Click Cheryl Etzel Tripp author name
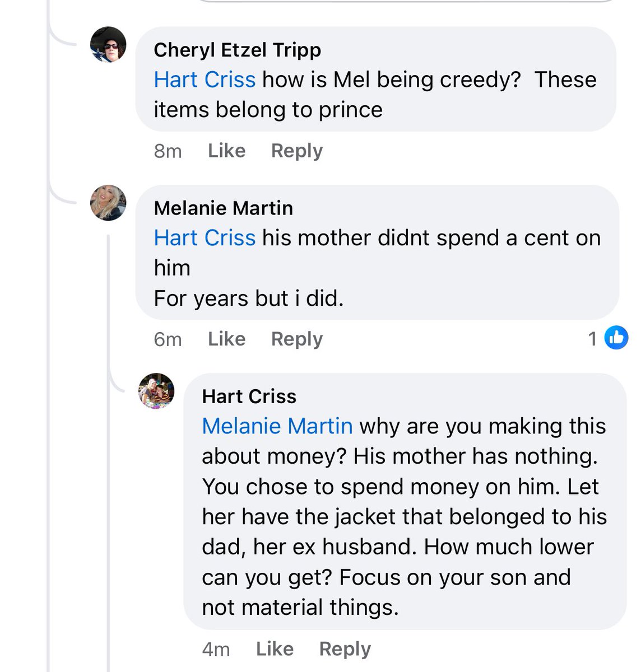This screenshot has height=672, width=641. coord(237,50)
